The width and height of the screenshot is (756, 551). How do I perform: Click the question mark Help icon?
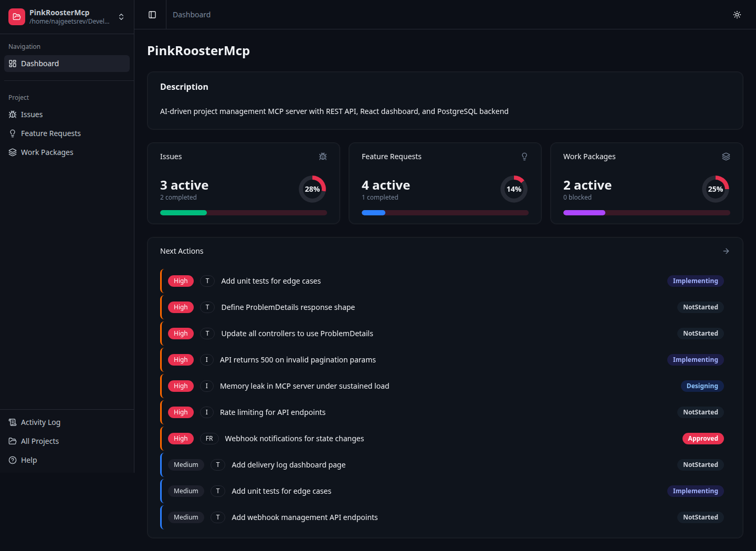point(13,460)
